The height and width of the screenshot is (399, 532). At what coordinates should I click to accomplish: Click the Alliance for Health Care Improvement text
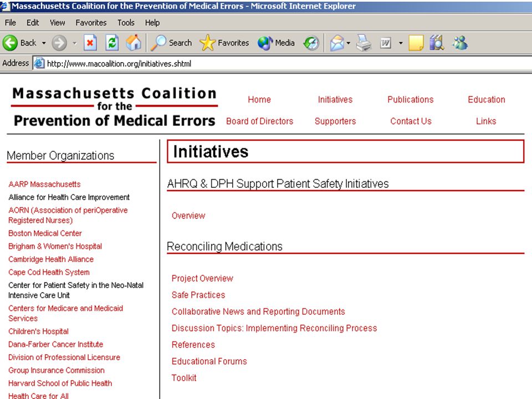point(69,197)
